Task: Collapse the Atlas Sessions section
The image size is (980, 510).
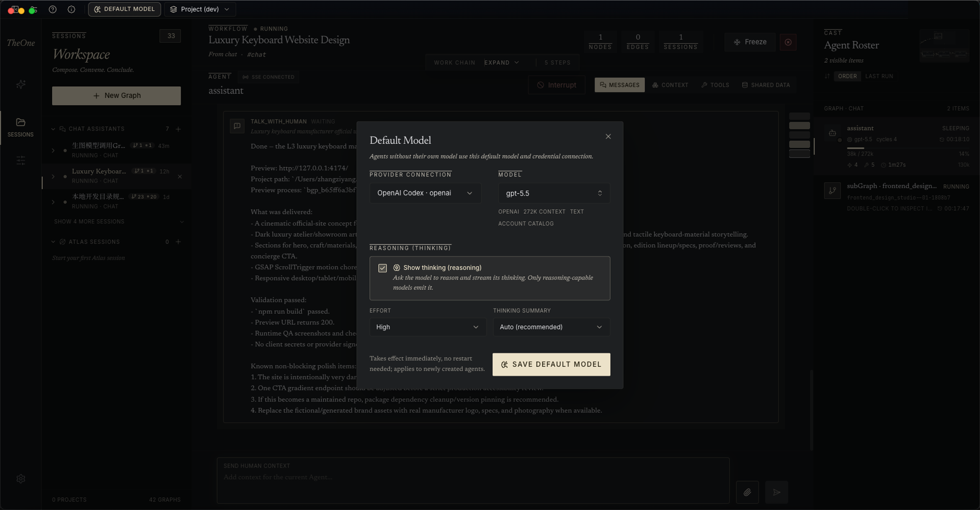Action: pos(53,242)
